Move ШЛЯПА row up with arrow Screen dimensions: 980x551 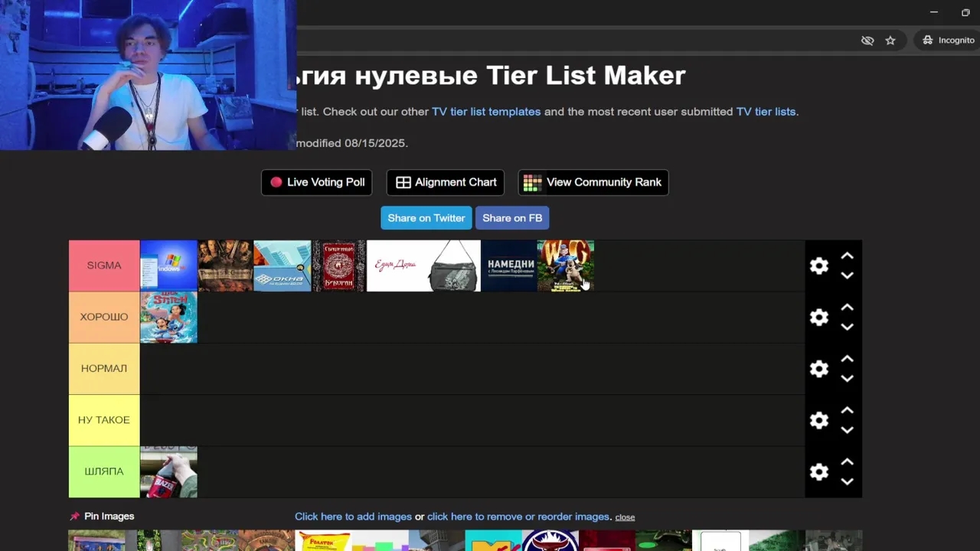pos(847,461)
